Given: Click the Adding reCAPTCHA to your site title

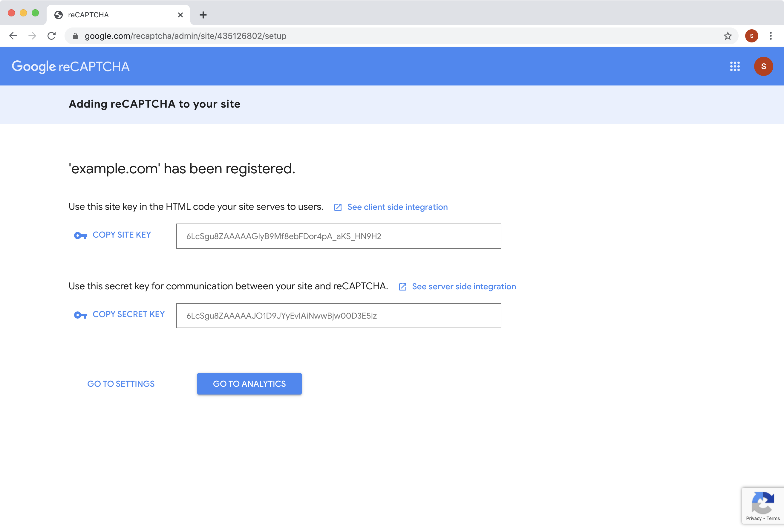Looking at the screenshot, I should coord(154,104).
